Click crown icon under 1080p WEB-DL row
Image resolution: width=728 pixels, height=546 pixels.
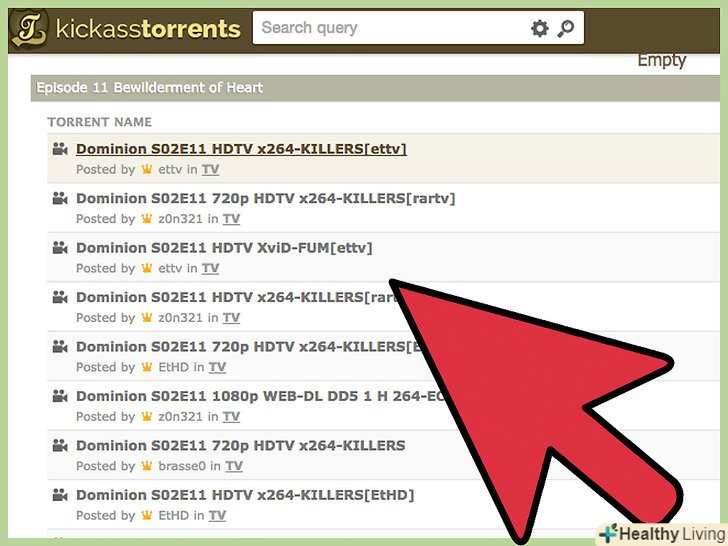147,416
